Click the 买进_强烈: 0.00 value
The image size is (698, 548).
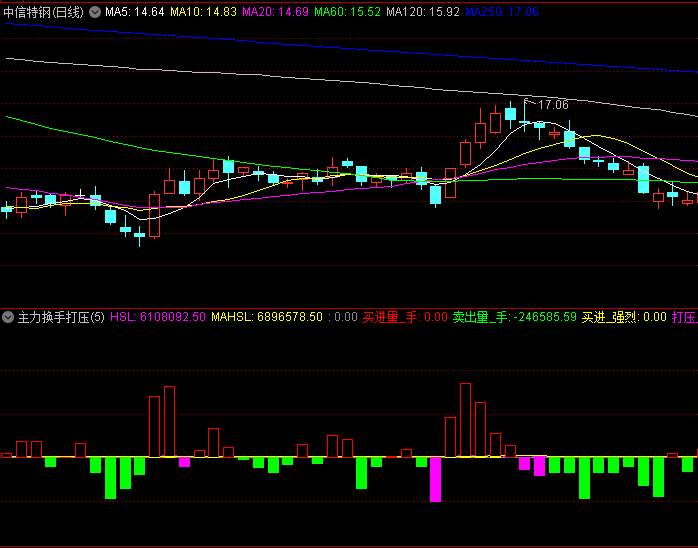tap(624, 317)
